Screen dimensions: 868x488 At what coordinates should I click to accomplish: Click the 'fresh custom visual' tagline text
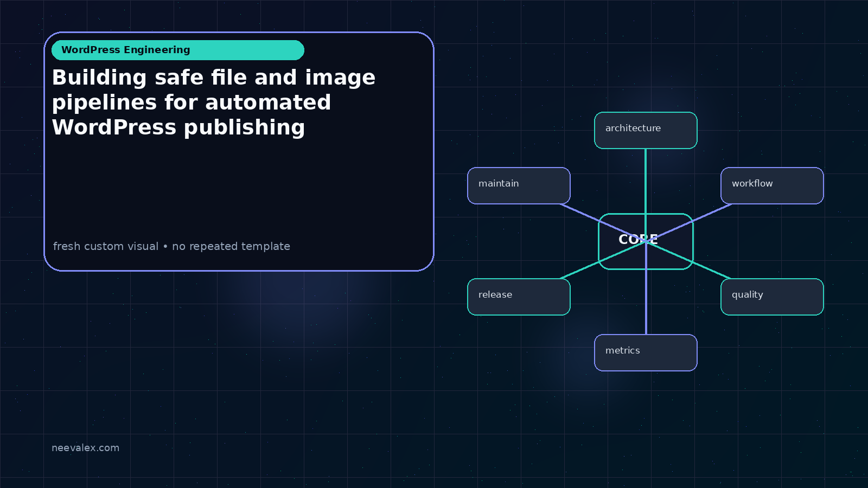tap(171, 246)
